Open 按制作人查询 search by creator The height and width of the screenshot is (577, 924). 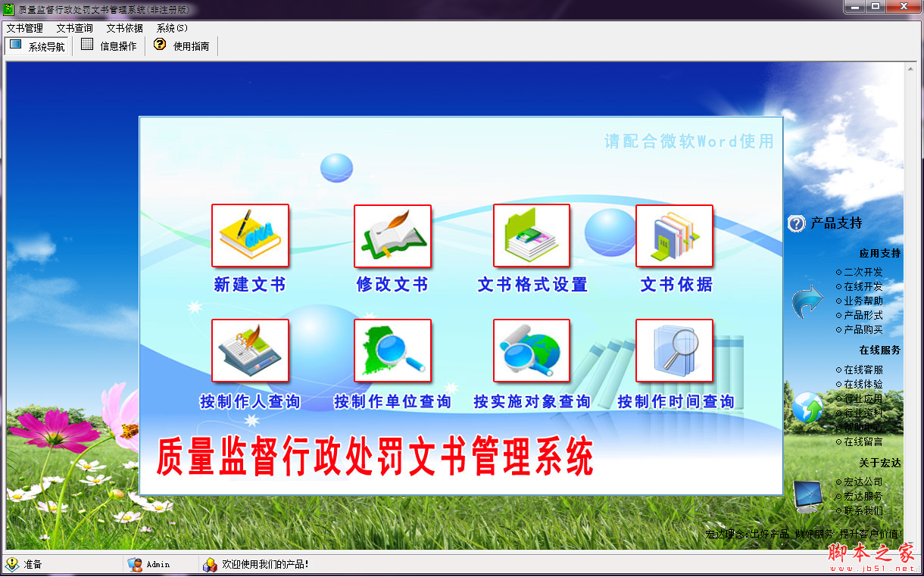tap(250, 351)
